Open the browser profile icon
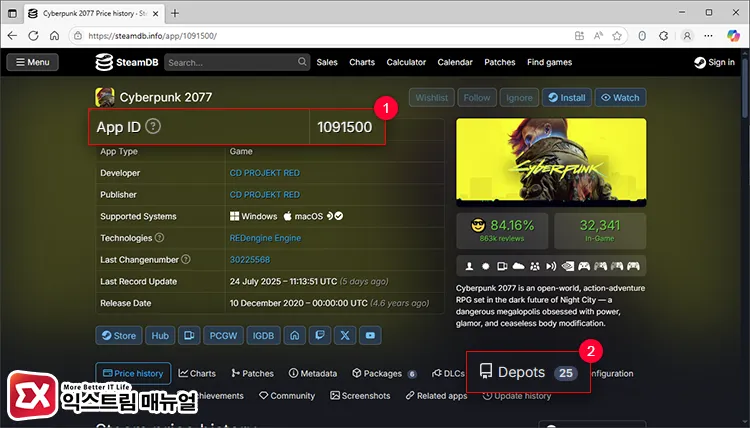 tap(687, 36)
